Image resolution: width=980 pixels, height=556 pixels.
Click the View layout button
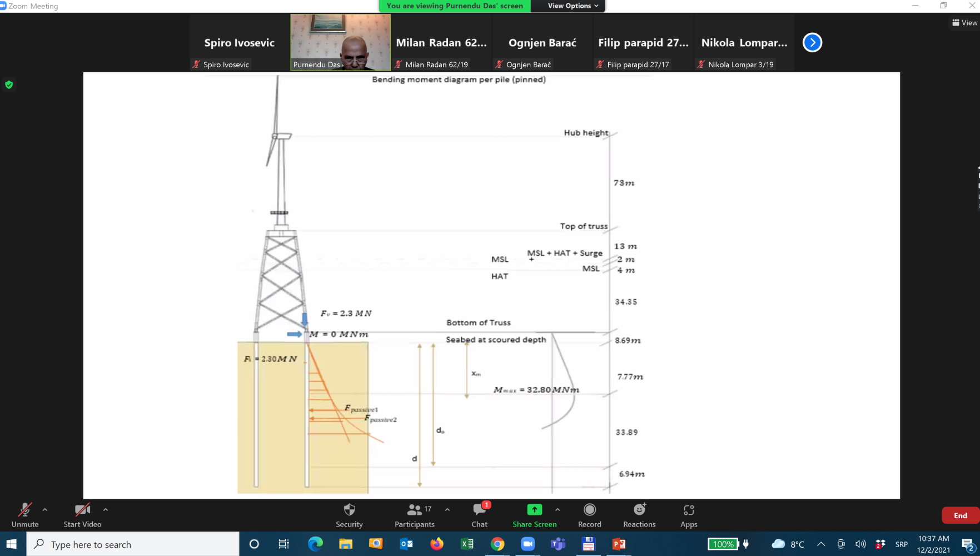click(964, 23)
